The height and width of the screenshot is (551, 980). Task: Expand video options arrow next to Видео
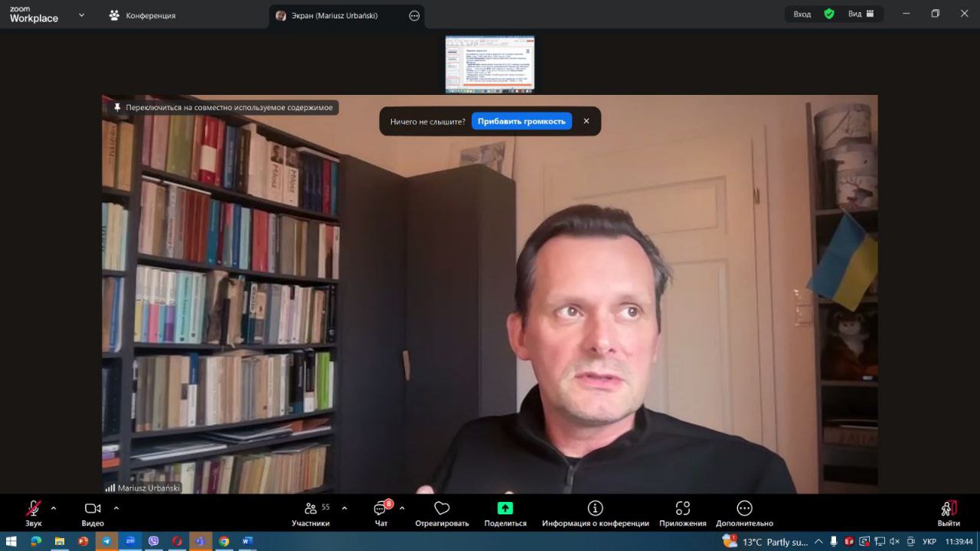(116, 508)
